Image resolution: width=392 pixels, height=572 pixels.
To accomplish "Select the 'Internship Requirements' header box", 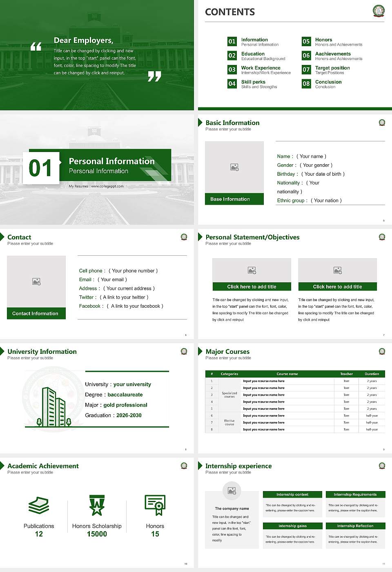I will [355, 494].
